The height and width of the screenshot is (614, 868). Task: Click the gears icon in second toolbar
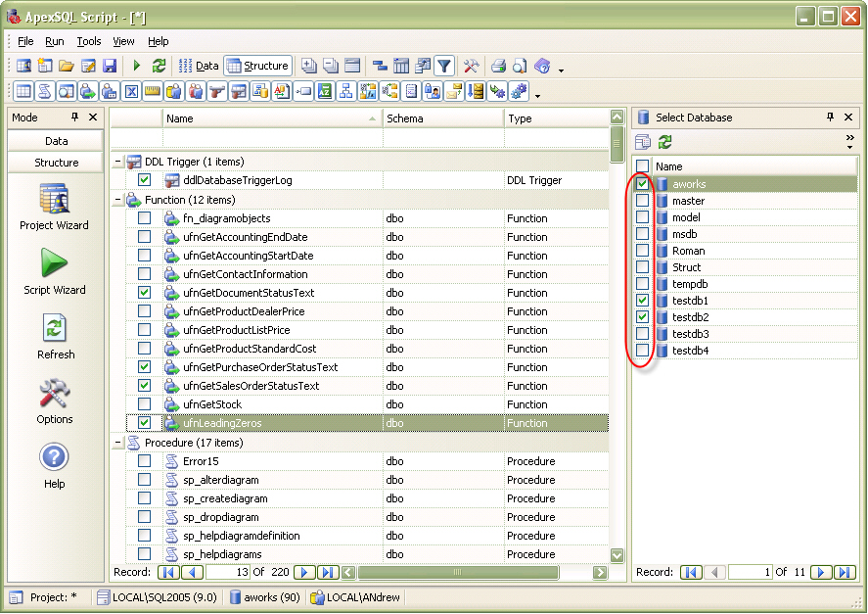coord(519,91)
